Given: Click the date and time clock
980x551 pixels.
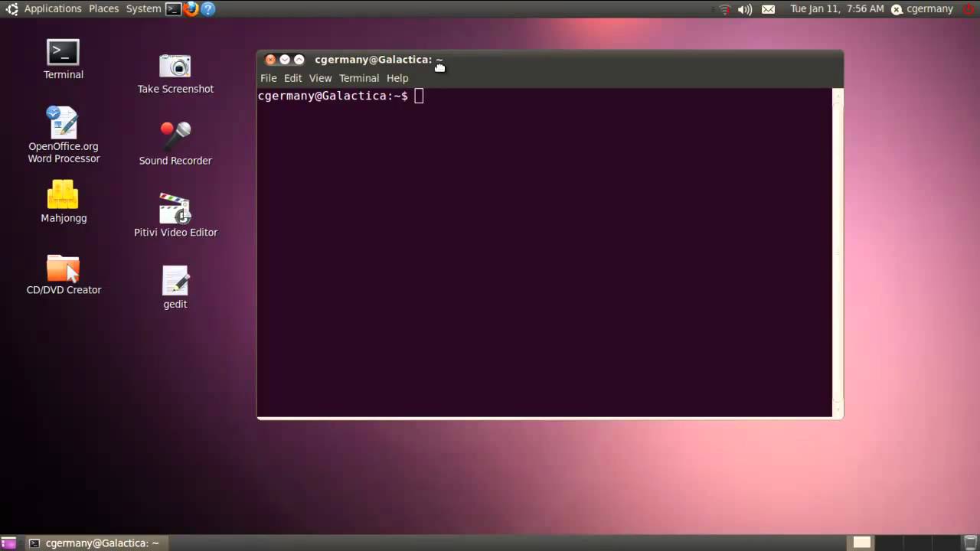Looking at the screenshot, I should click(837, 9).
